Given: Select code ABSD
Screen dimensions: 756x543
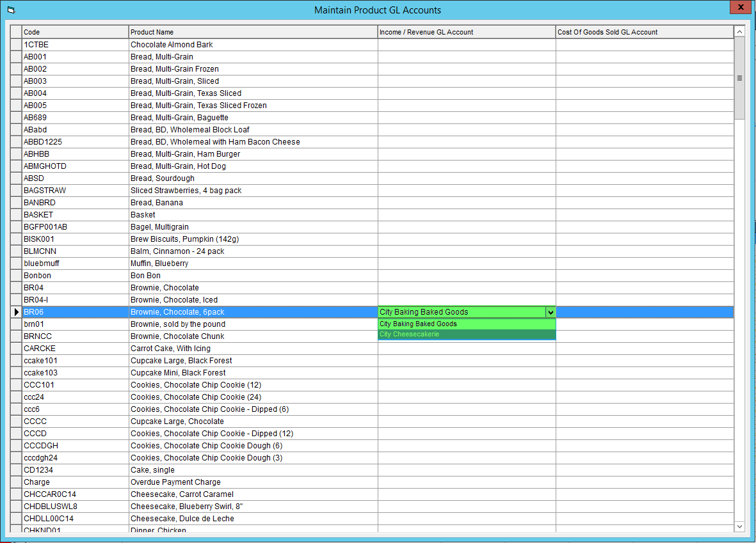Looking at the screenshot, I should [x=75, y=178].
